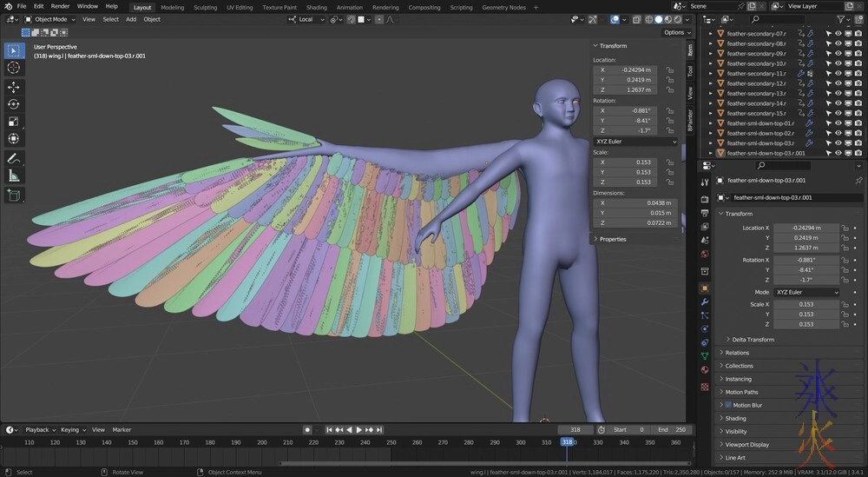
Task: Click the playhead at frame 318
Action: [567, 442]
